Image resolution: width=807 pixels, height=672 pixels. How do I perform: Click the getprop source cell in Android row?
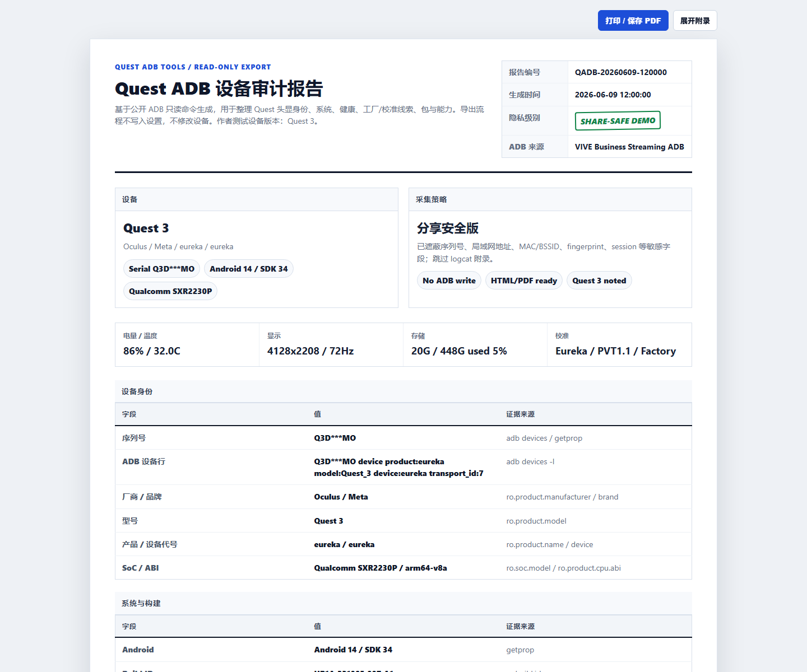(520, 650)
